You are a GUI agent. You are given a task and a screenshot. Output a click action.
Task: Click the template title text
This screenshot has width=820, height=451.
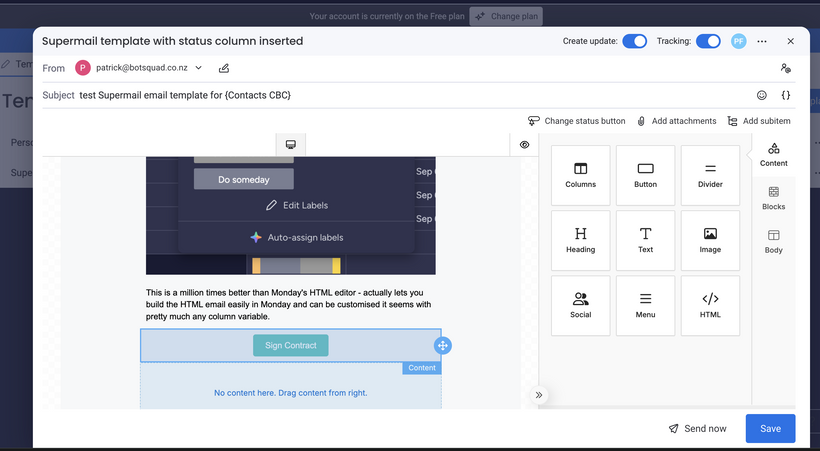pos(173,41)
